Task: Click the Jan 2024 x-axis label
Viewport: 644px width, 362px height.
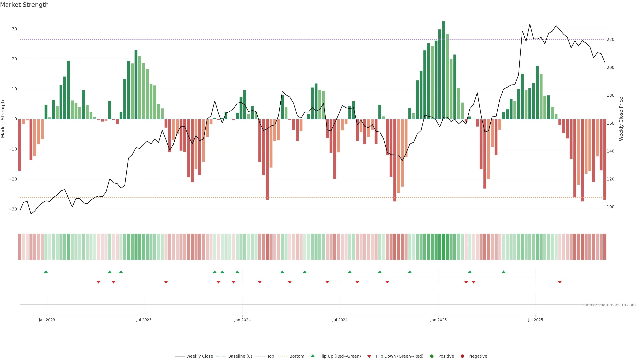Action: coord(242,320)
